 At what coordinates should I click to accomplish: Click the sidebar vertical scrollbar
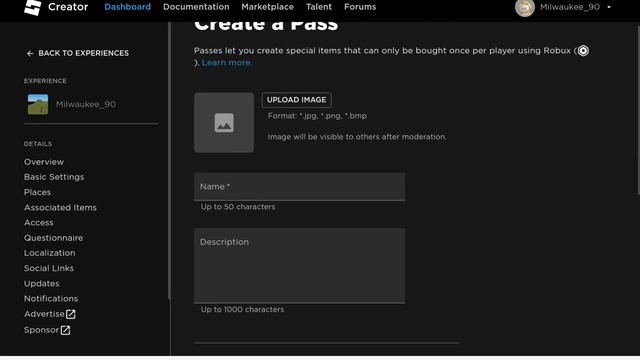[x=169, y=160]
